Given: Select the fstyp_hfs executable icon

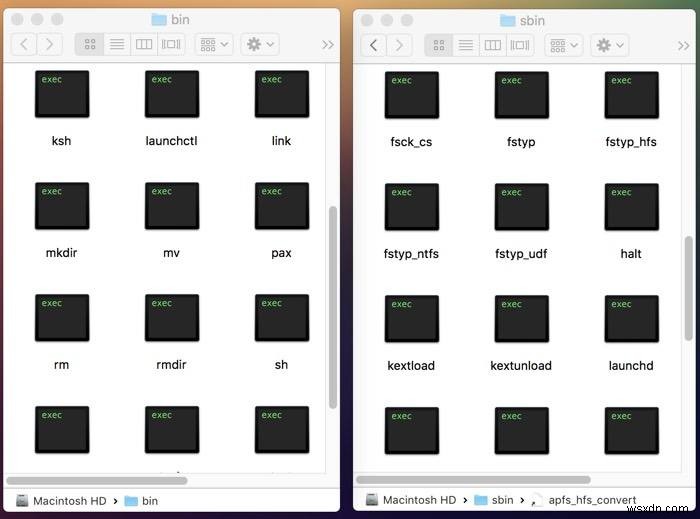Looking at the screenshot, I should tap(631, 95).
